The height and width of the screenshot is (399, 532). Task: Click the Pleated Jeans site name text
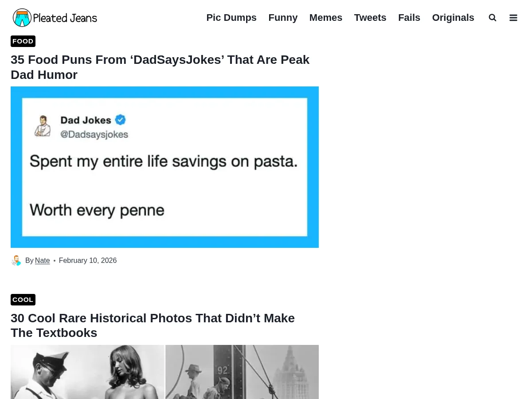point(65,18)
